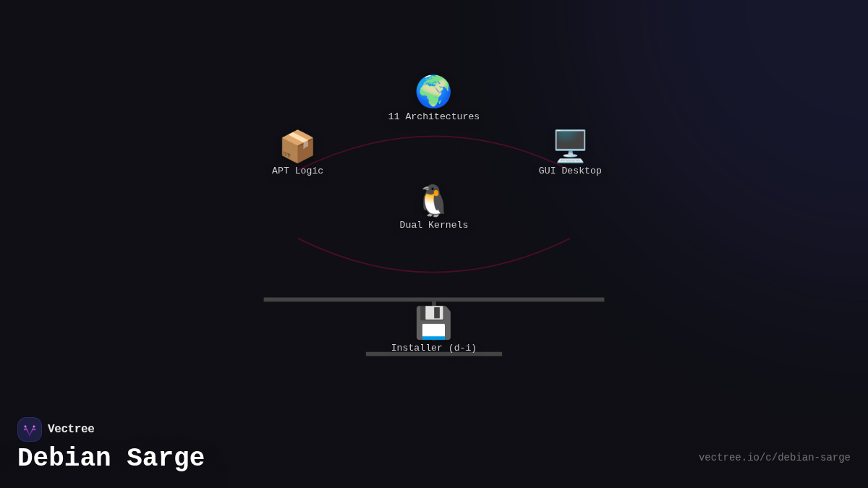Click the curved arc connecting APT Logic and GUI Desktop
This screenshot has height=488, width=868.
[x=434, y=136]
